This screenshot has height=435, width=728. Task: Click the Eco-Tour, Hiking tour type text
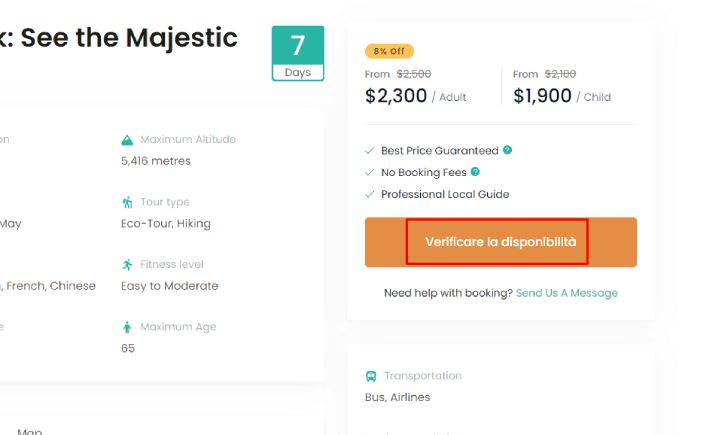click(166, 224)
